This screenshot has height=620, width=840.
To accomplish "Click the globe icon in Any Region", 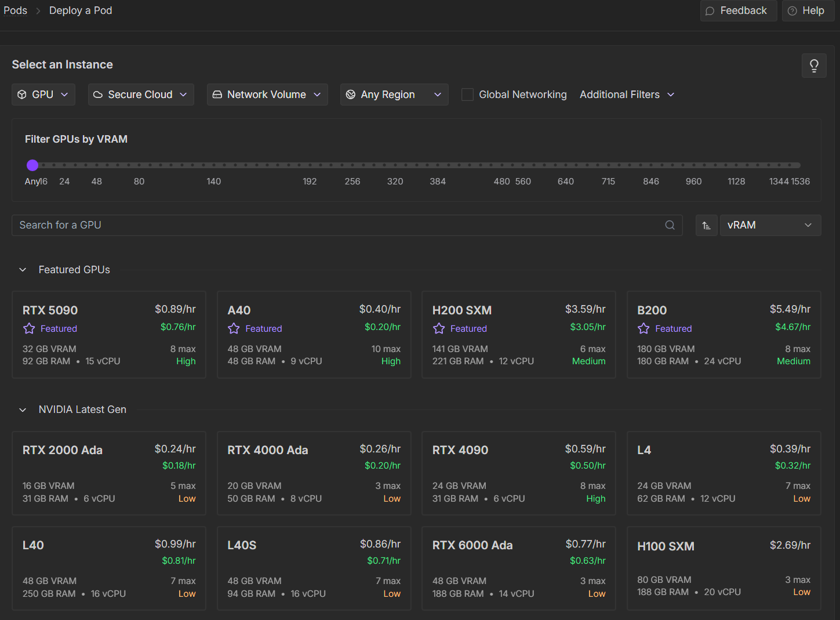I will click(351, 95).
